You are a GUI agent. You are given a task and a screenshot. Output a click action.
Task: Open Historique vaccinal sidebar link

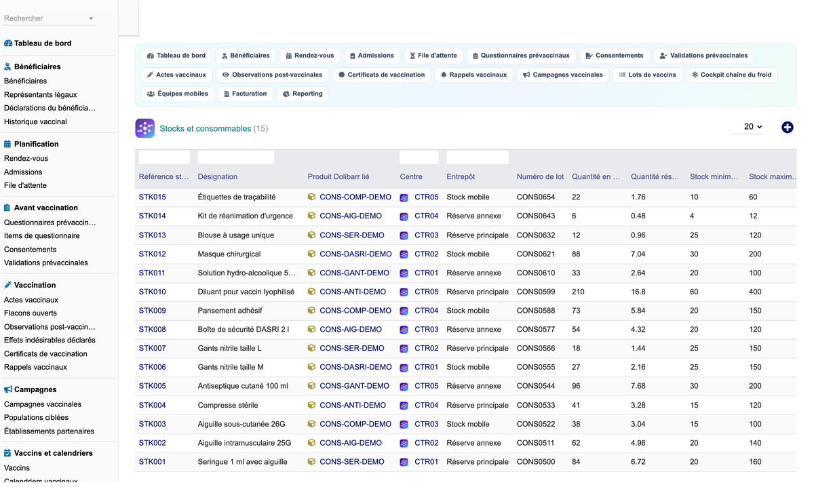(35, 121)
